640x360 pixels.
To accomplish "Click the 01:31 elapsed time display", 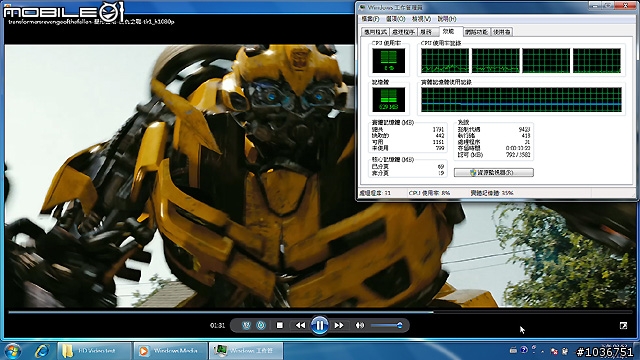I will [x=217, y=325].
